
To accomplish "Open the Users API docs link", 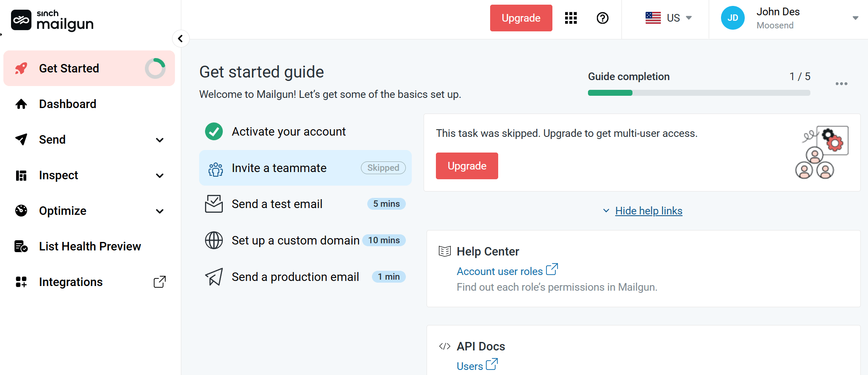I will pyautogui.click(x=470, y=366).
